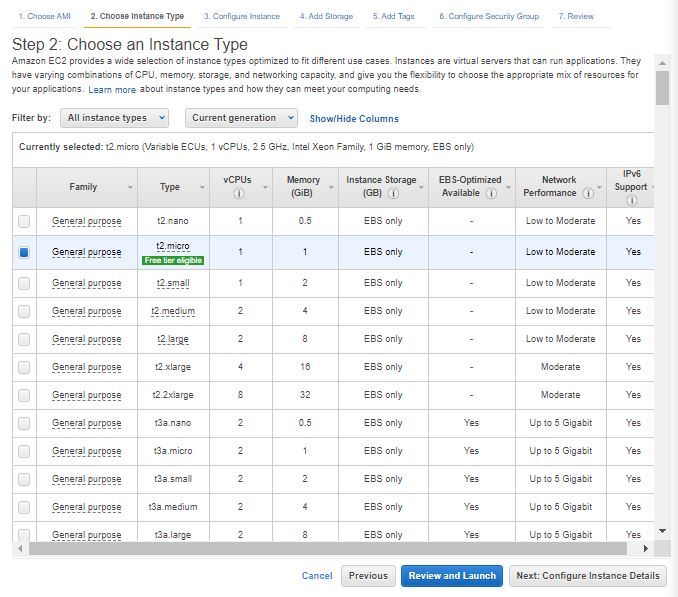Select the 2. Choose Instance Type tab
This screenshot has height=597, width=678.
[137, 16]
